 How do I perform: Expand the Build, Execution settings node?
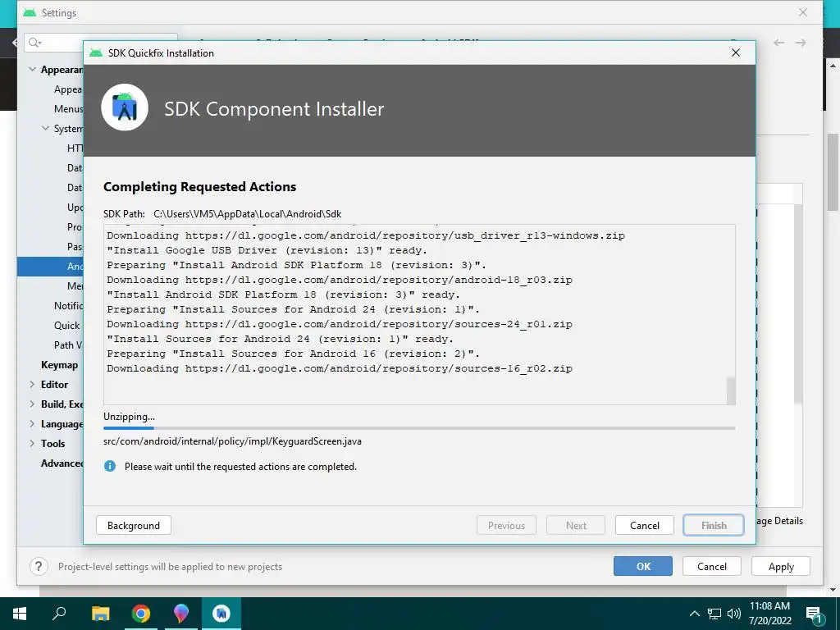(32, 404)
